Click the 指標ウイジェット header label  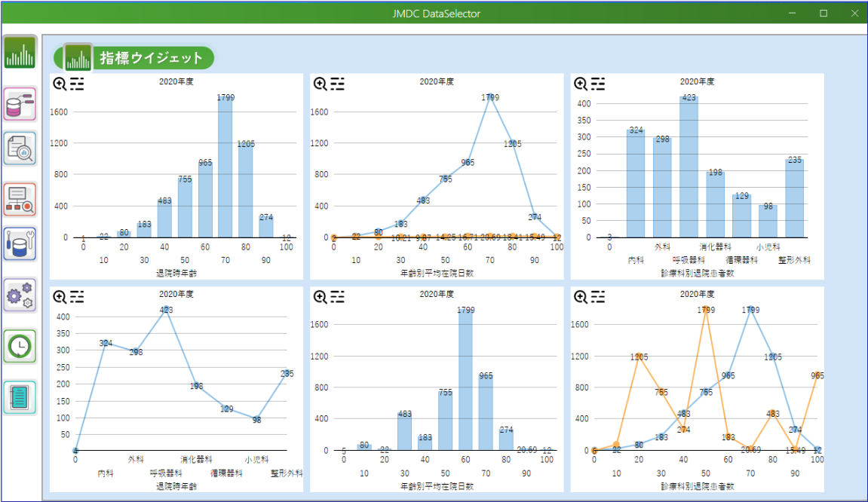(x=151, y=58)
